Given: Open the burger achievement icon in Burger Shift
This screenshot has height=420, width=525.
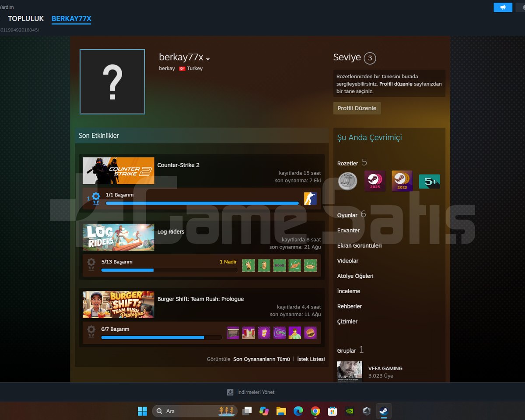Looking at the screenshot, I should (x=310, y=332).
